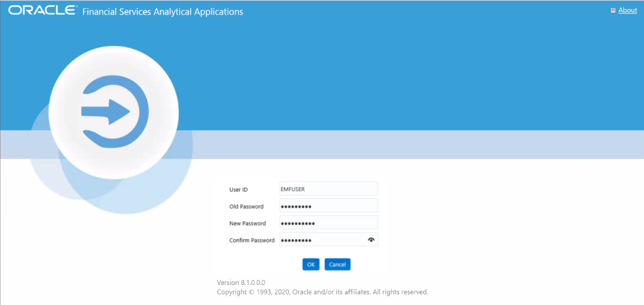Click the 'Financial Services Analytical Applications' title
The image size is (644, 305).
[x=163, y=11]
